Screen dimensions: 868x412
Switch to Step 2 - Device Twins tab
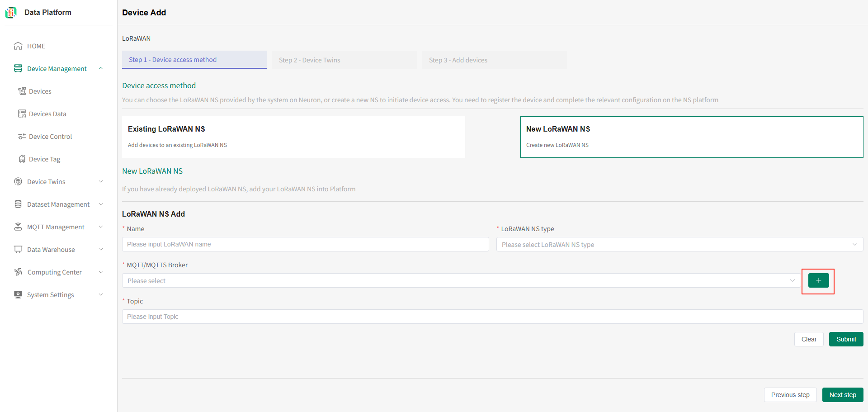(x=344, y=60)
